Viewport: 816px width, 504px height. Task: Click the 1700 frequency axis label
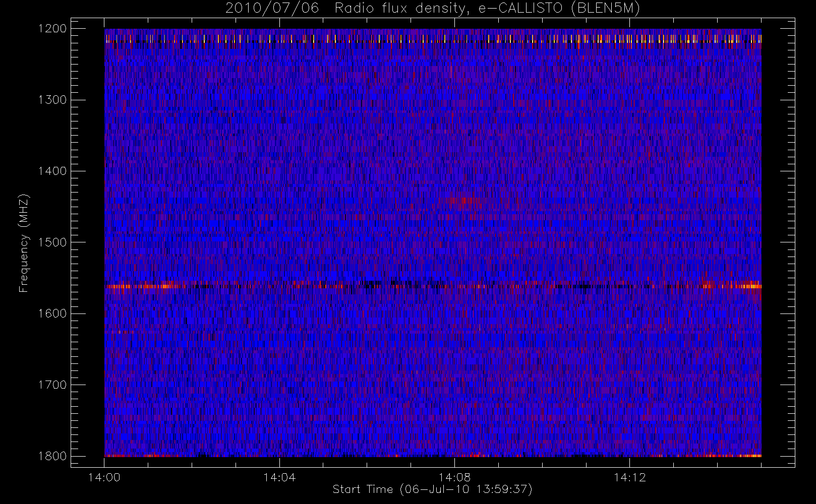pos(52,385)
